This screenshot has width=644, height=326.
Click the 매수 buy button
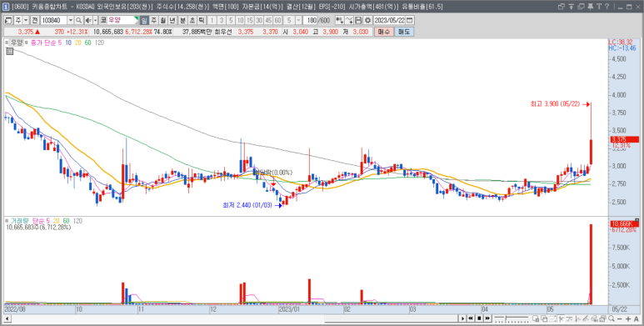[x=384, y=32]
